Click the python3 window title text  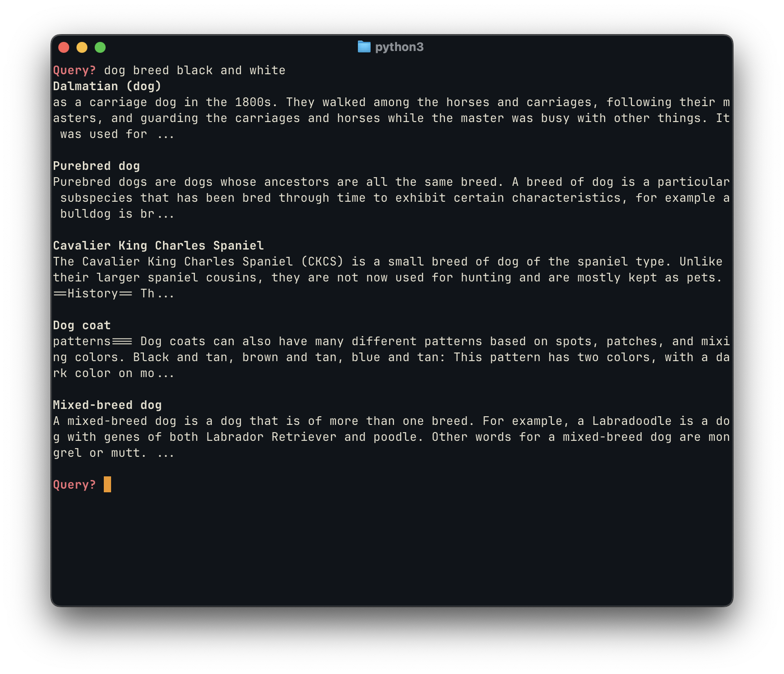click(x=399, y=47)
